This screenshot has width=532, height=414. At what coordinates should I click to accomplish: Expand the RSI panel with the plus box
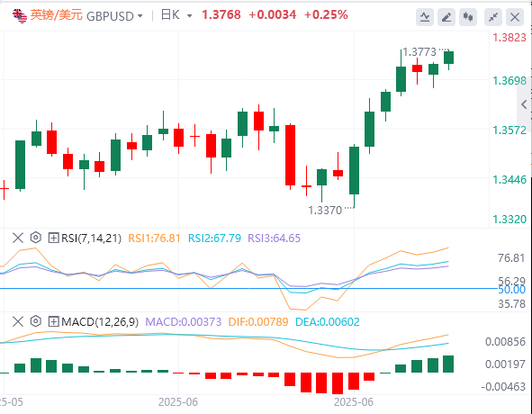(53, 238)
